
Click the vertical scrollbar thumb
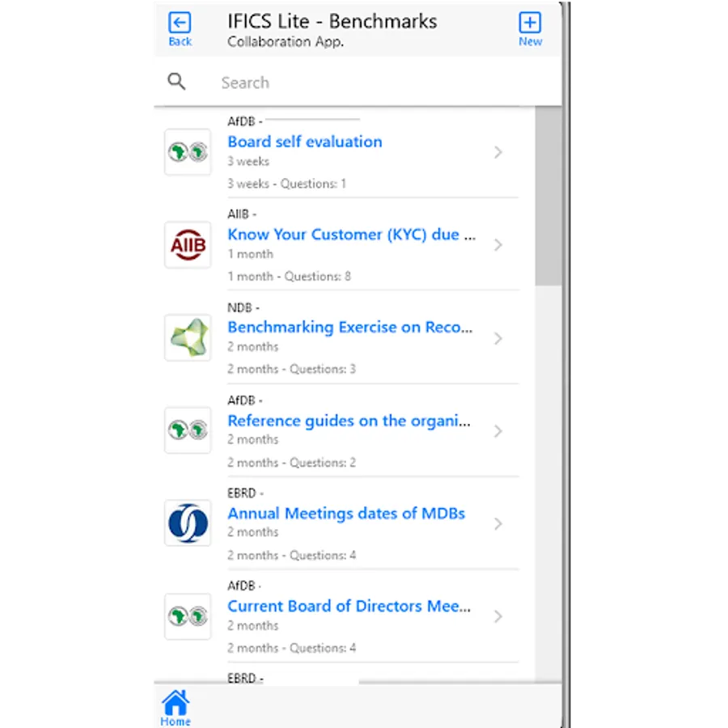(548, 196)
